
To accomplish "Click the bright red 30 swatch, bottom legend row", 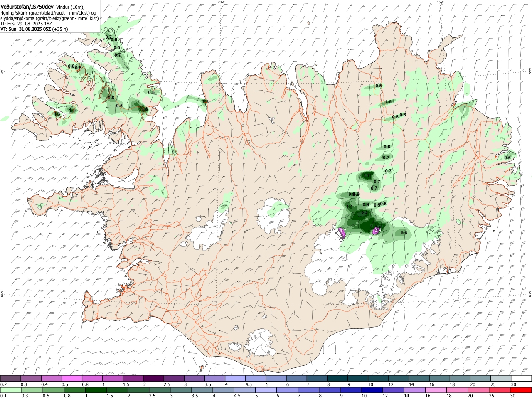I will click(520, 390).
